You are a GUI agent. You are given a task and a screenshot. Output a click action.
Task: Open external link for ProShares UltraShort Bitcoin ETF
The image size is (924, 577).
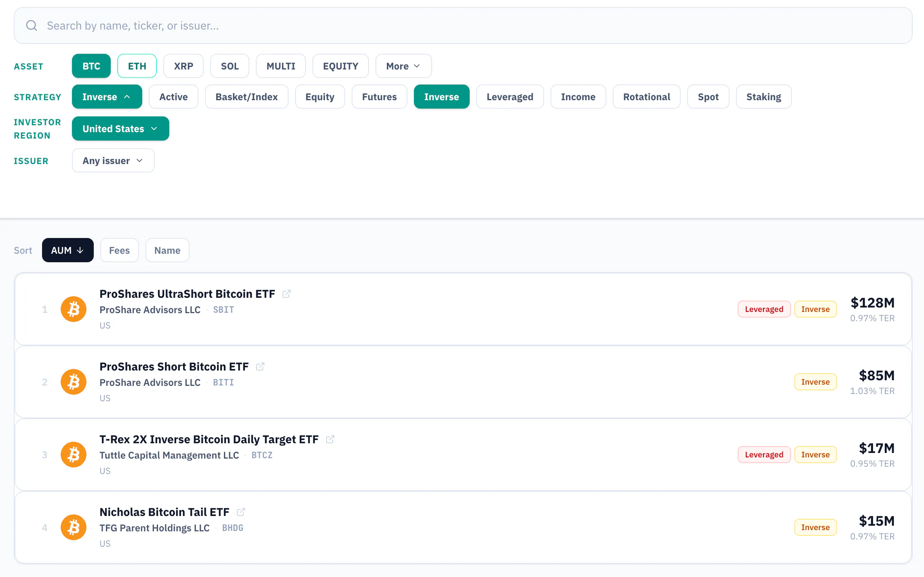pos(287,294)
